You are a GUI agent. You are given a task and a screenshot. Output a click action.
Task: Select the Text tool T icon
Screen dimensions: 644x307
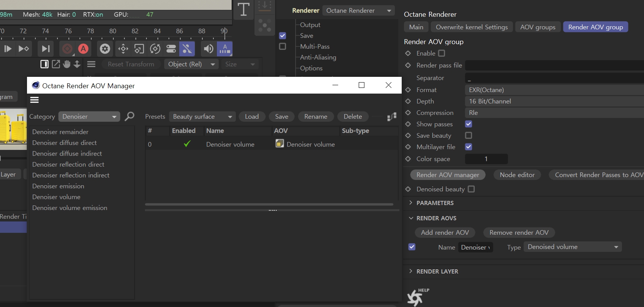coord(243,9)
